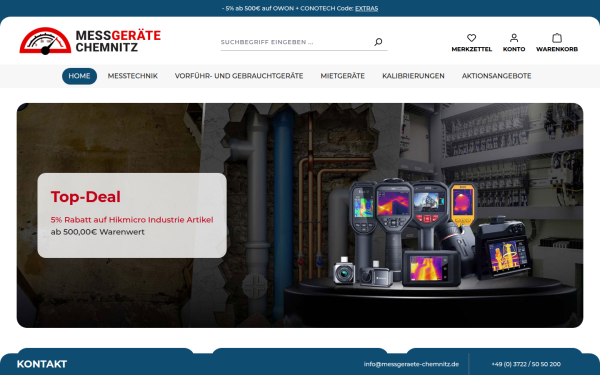Click the Top-Deal banner heading
600x375 pixels.
tap(86, 197)
